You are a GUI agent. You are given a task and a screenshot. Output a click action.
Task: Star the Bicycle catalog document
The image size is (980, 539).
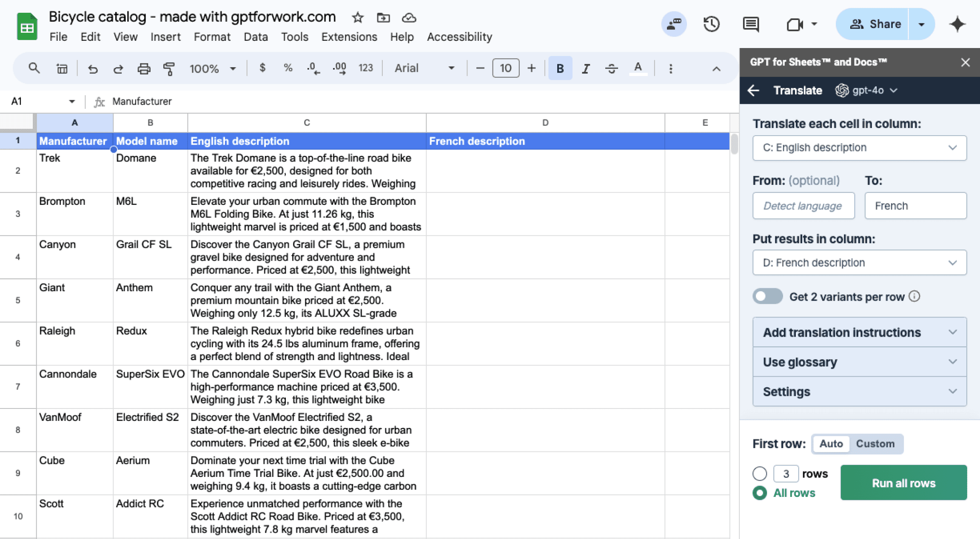tap(357, 17)
